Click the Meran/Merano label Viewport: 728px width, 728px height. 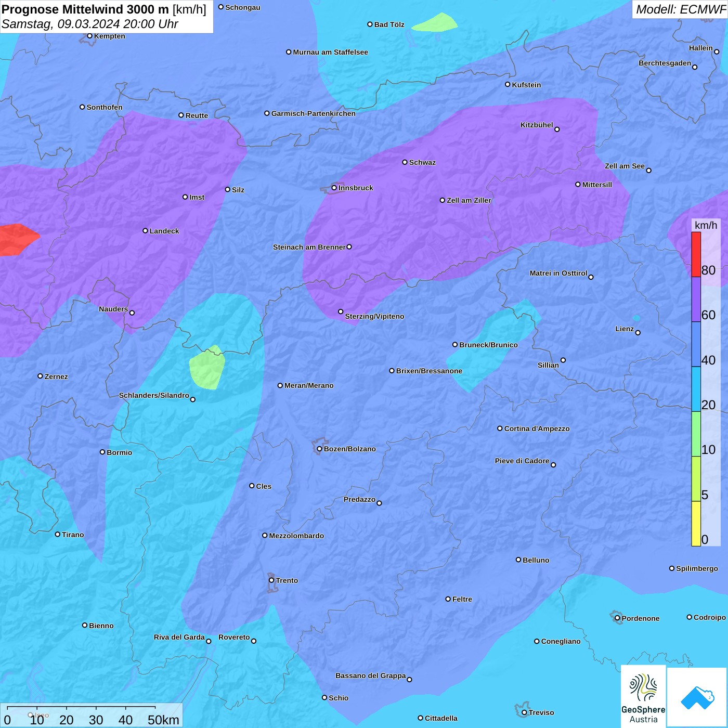[x=309, y=385]
